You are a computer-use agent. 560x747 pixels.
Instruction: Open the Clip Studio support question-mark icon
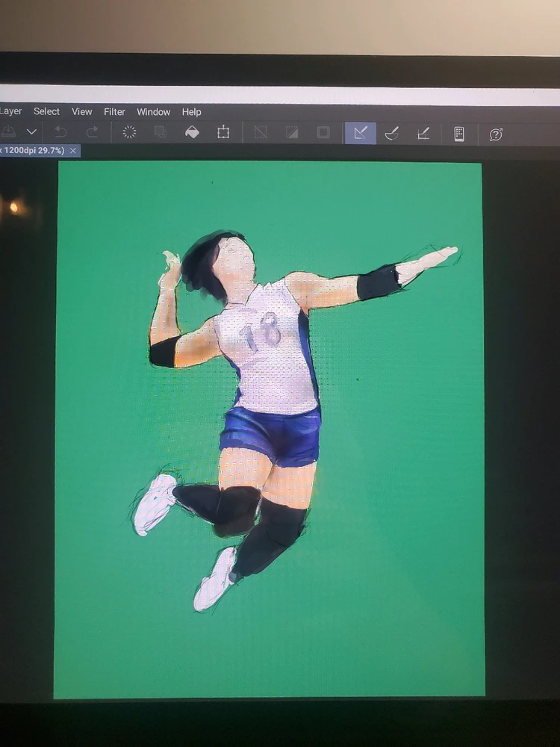coord(496,134)
